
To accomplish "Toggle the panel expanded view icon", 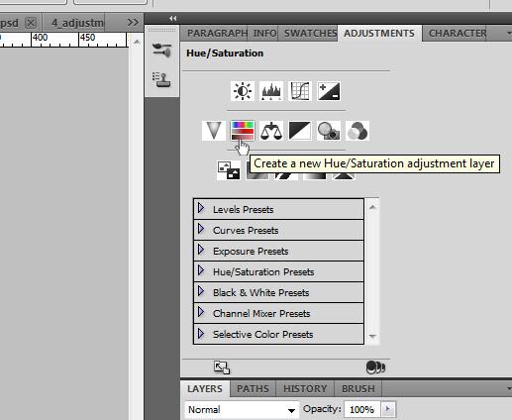I will pos(222,367).
